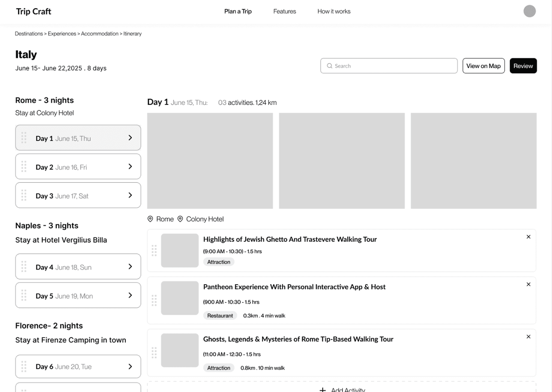
Task: Click drag handle beside Ghosts, Legends tour
Action: 154,353
